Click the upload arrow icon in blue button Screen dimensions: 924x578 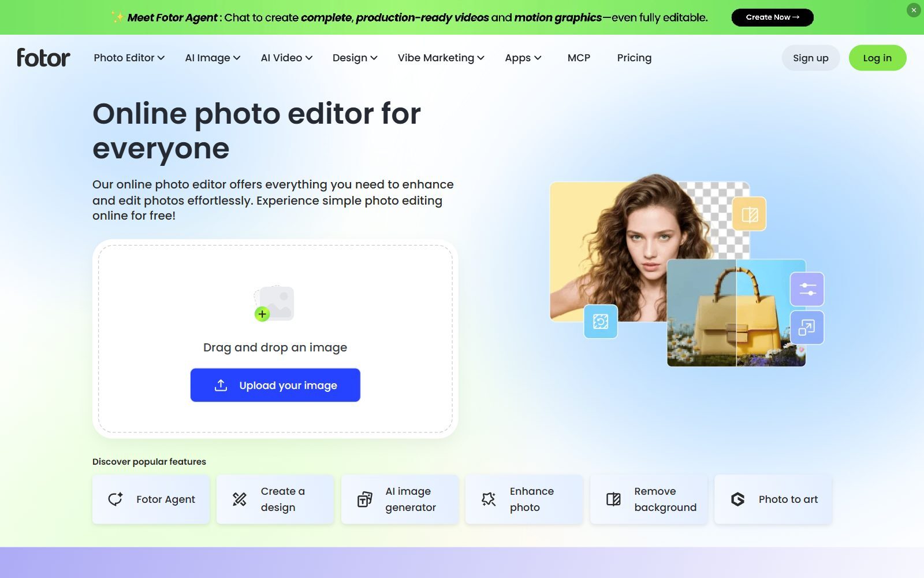click(x=221, y=386)
